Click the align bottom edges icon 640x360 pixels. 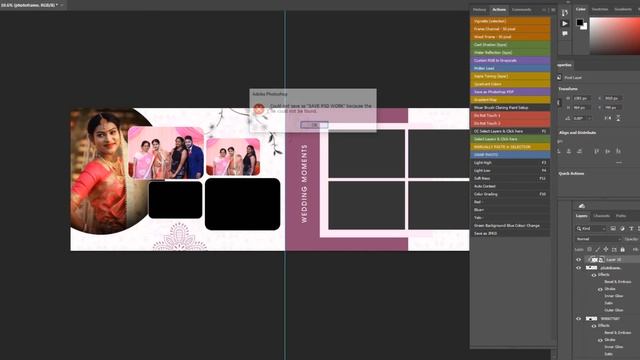[x=618, y=151]
